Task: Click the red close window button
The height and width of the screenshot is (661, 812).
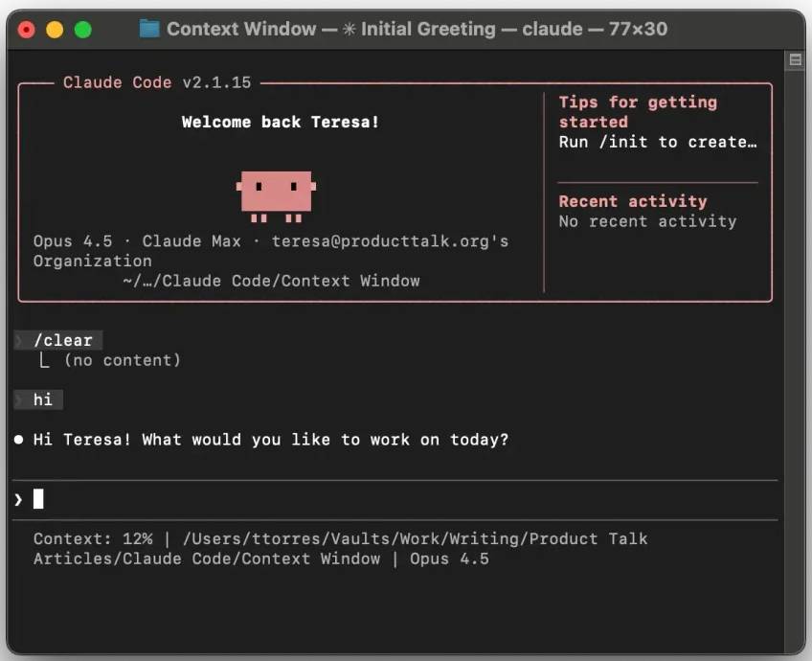Action: coord(27,30)
